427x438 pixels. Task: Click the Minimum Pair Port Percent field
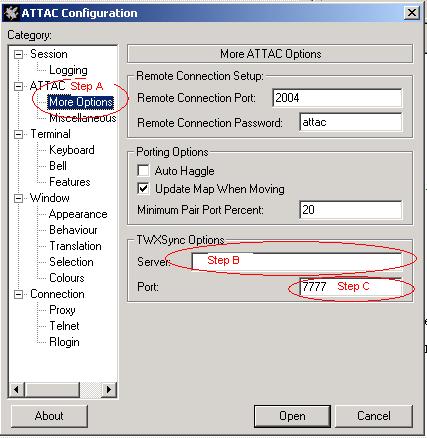(x=351, y=210)
